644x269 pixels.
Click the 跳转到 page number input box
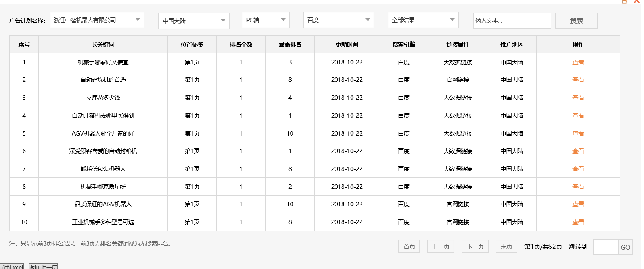click(606, 247)
